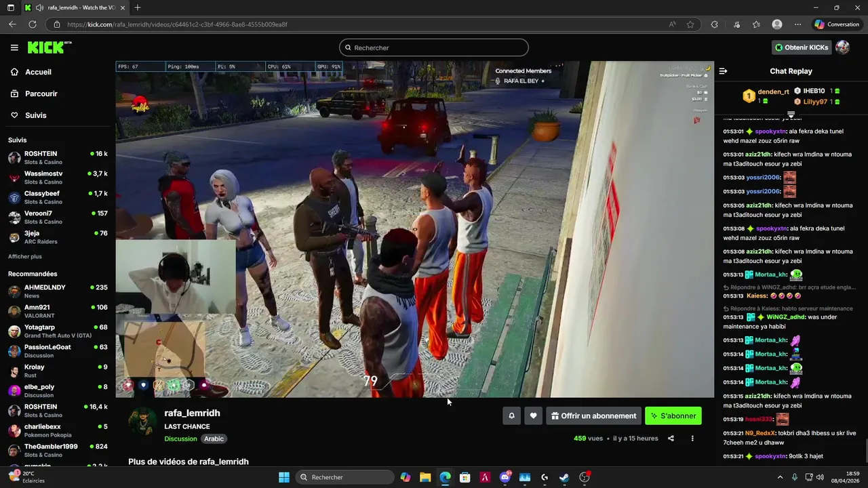Toggle read aloud icon in address bar

point(672,24)
